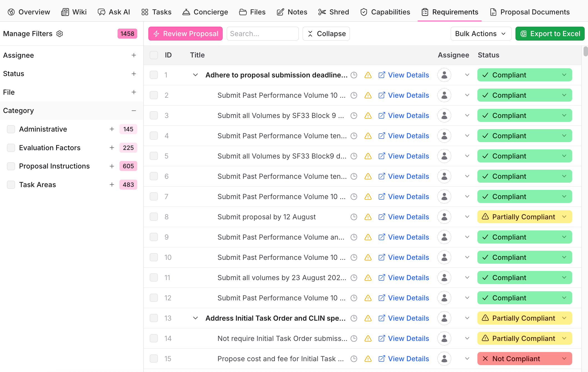Click assignee avatar icon in row 5
Image resolution: width=588 pixels, height=372 pixels.
[444, 156]
